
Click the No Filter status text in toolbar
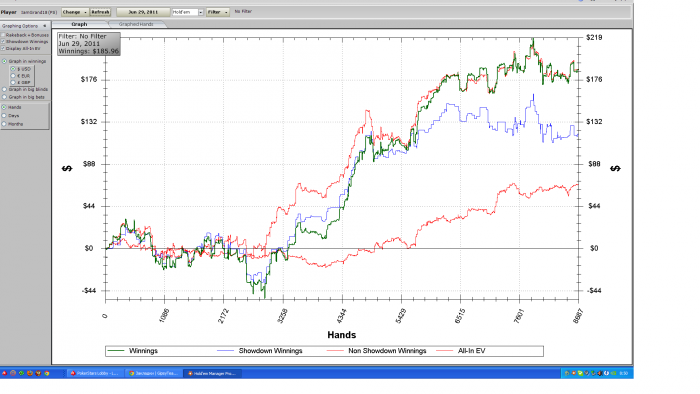pyautogui.click(x=243, y=12)
